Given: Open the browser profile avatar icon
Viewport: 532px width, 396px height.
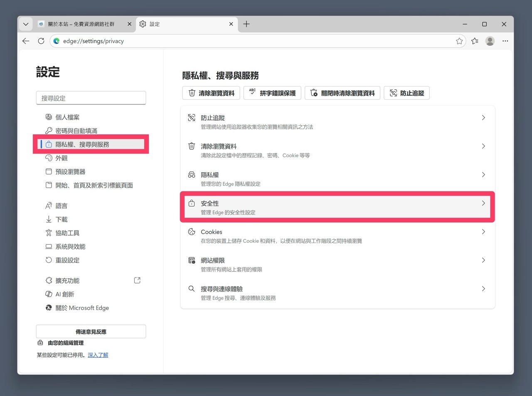Looking at the screenshot, I should pos(490,41).
